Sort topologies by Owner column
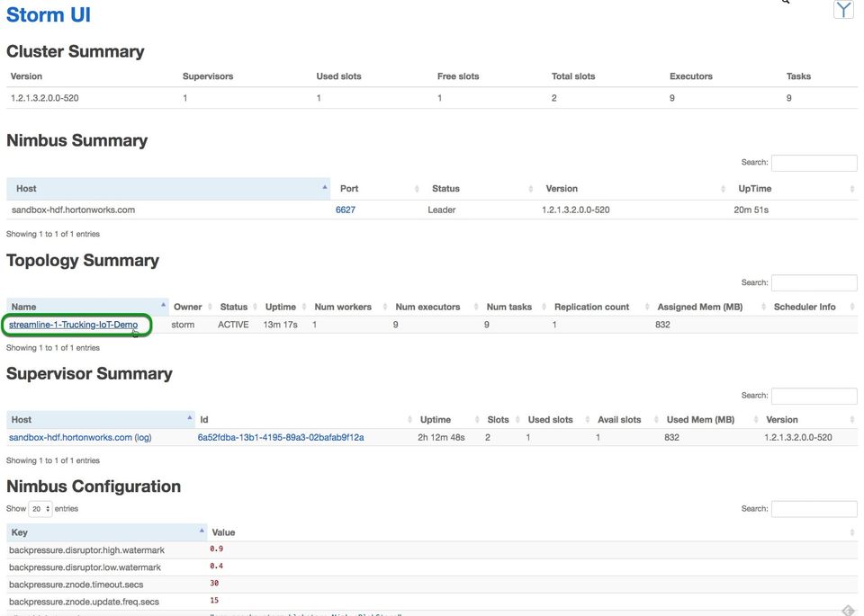This screenshot has height=616, width=864. pos(191,307)
